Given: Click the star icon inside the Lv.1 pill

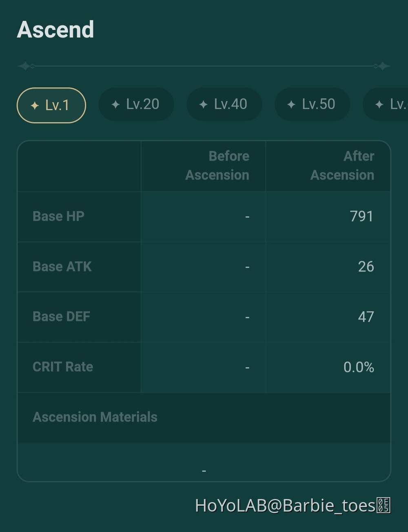Looking at the screenshot, I should [x=34, y=105].
